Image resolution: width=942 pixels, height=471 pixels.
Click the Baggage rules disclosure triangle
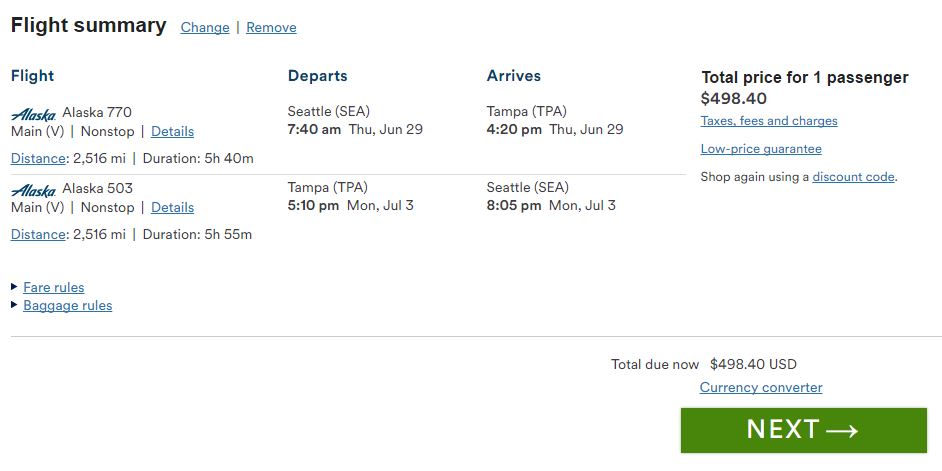[x=14, y=305]
